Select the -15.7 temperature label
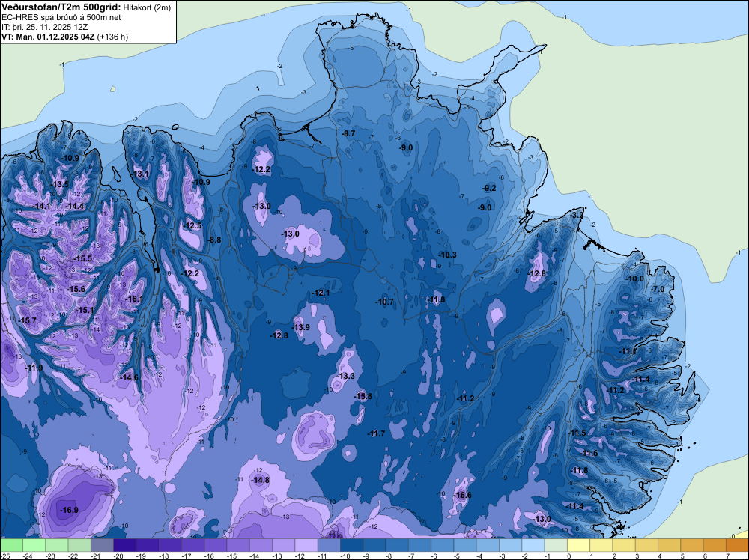 coord(27,320)
